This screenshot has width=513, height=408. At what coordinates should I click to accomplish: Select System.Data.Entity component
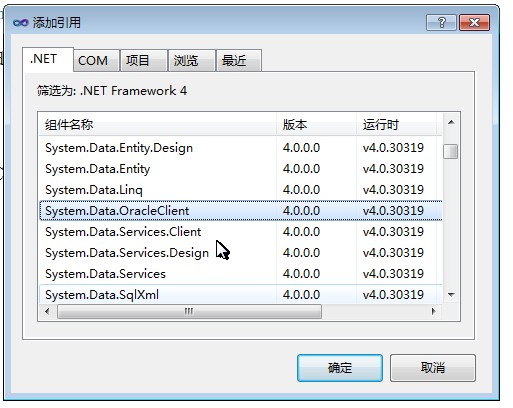pyautogui.click(x=241, y=169)
